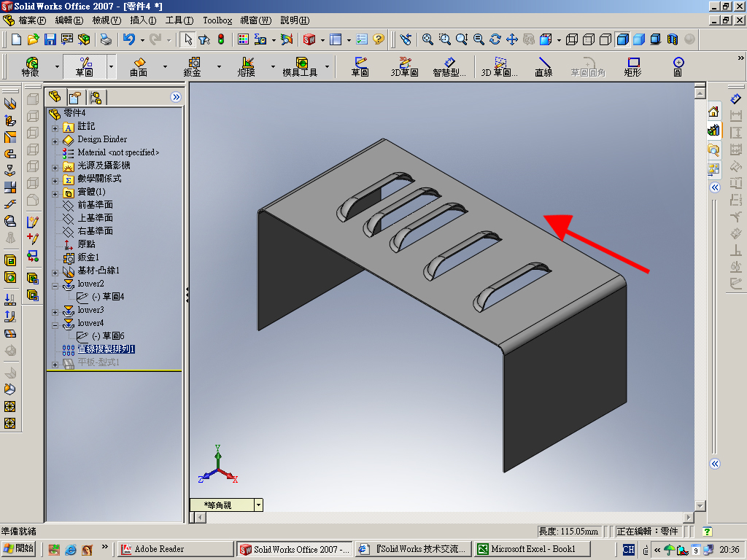Select the 直線 line sketch tool
747x560 pixels.
(x=543, y=66)
